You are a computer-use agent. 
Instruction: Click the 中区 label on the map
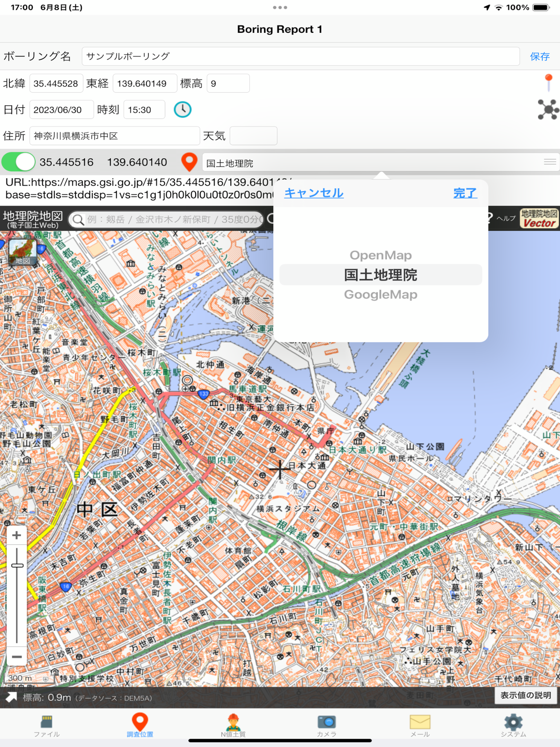(98, 510)
